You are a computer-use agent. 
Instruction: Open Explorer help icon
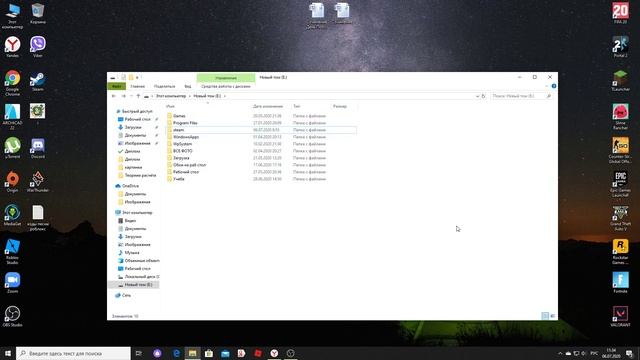click(553, 86)
